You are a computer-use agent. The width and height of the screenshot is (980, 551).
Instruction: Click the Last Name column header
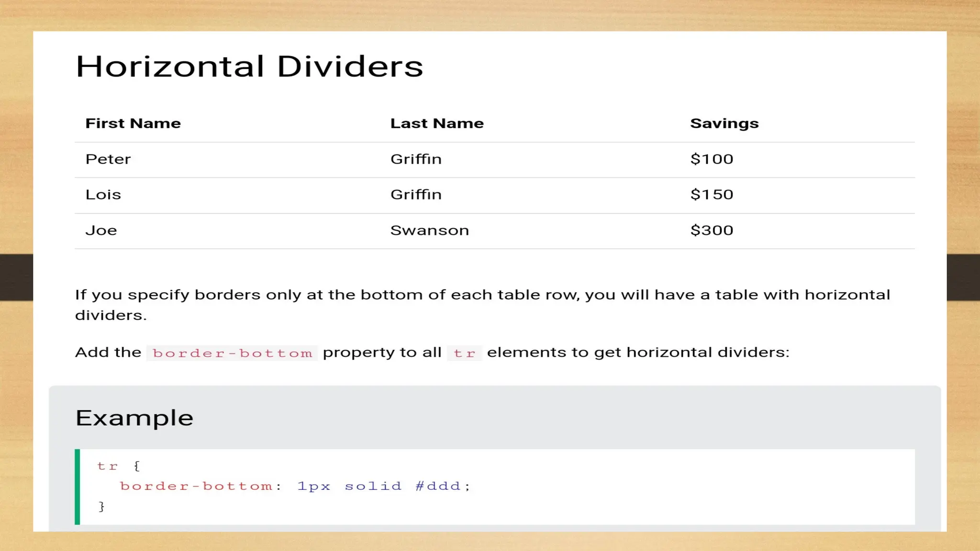pyautogui.click(x=437, y=123)
